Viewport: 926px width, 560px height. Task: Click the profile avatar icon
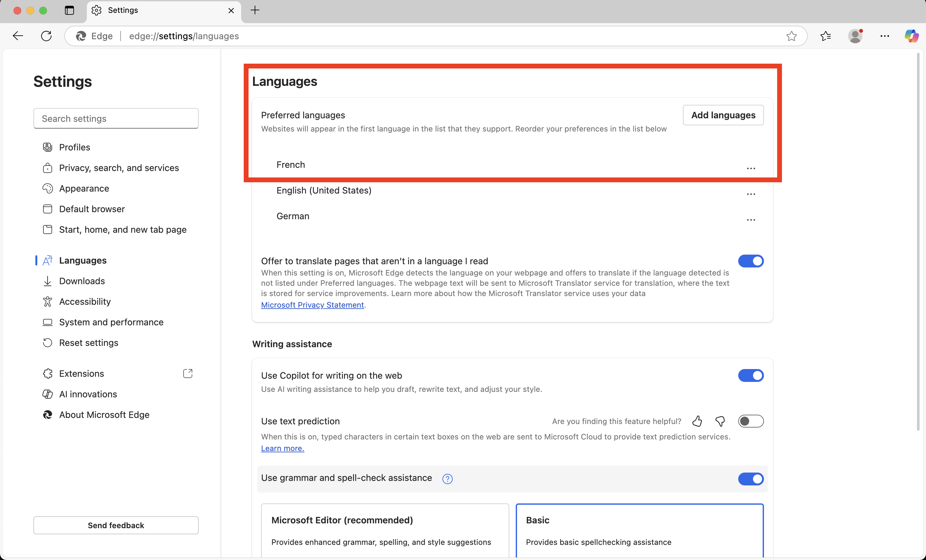[x=855, y=36]
